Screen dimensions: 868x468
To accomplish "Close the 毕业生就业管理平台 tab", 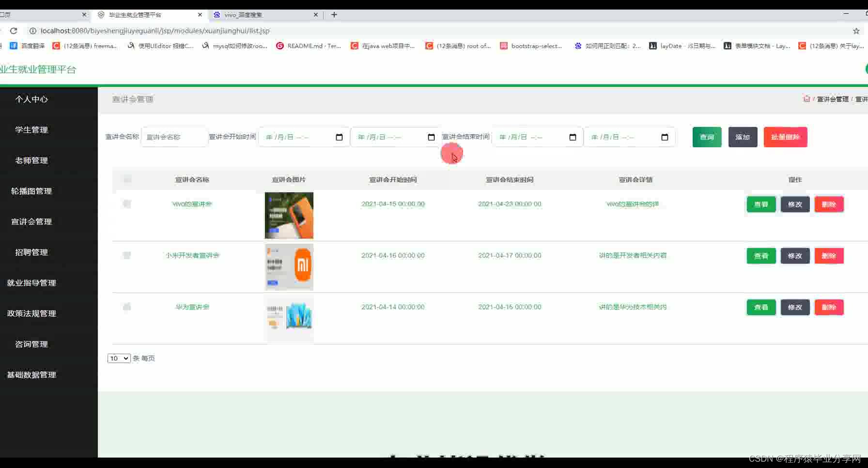I will [200, 15].
